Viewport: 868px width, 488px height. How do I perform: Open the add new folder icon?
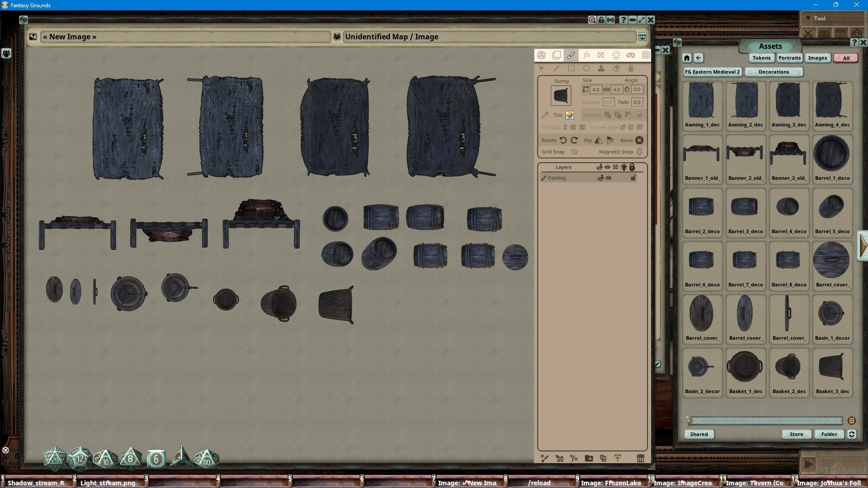click(589, 458)
